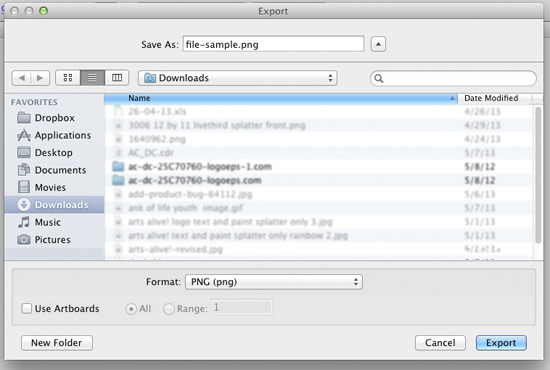Collapse dialog with Save As arrow button

[x=378, y=44]
